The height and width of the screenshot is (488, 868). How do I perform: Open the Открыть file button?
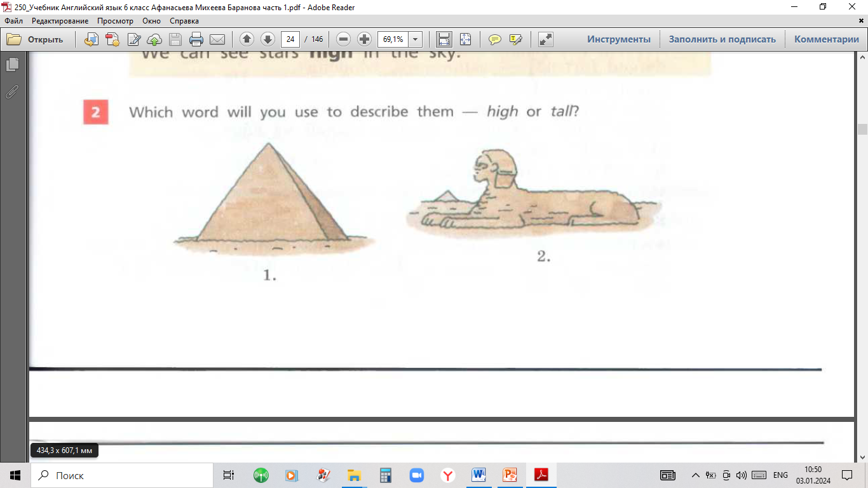pyautogui.click(x=36, y=39)
